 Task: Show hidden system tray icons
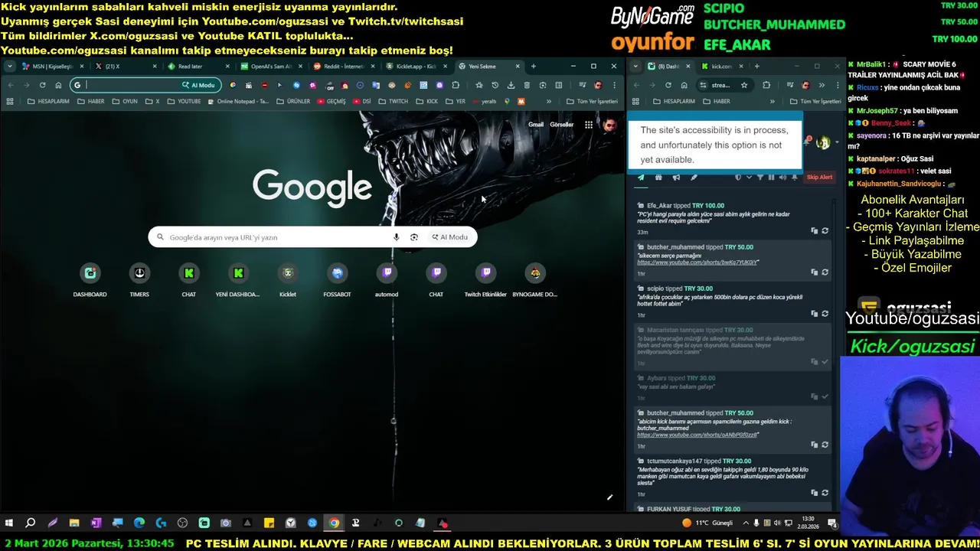coord(746,523)
